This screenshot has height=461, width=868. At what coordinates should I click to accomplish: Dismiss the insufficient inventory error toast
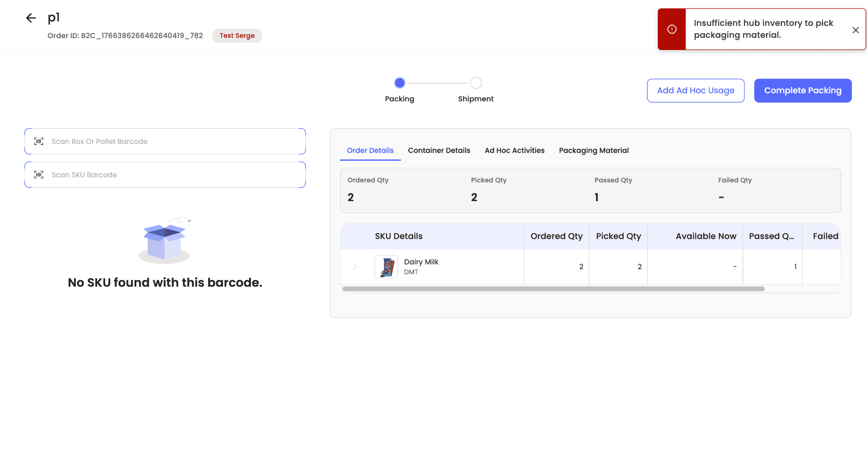tap(855, 30)
